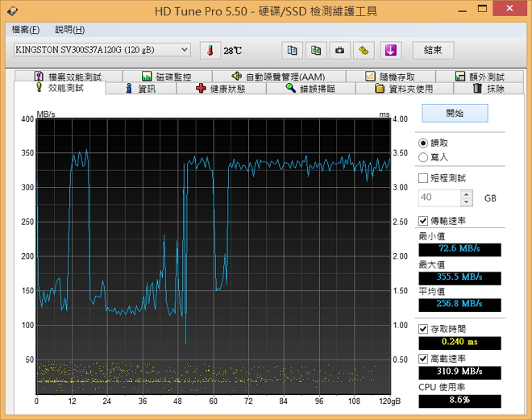Click the 40 GB size input field
Viewport: 532px width, 420px height.
(x=440, y=198)
